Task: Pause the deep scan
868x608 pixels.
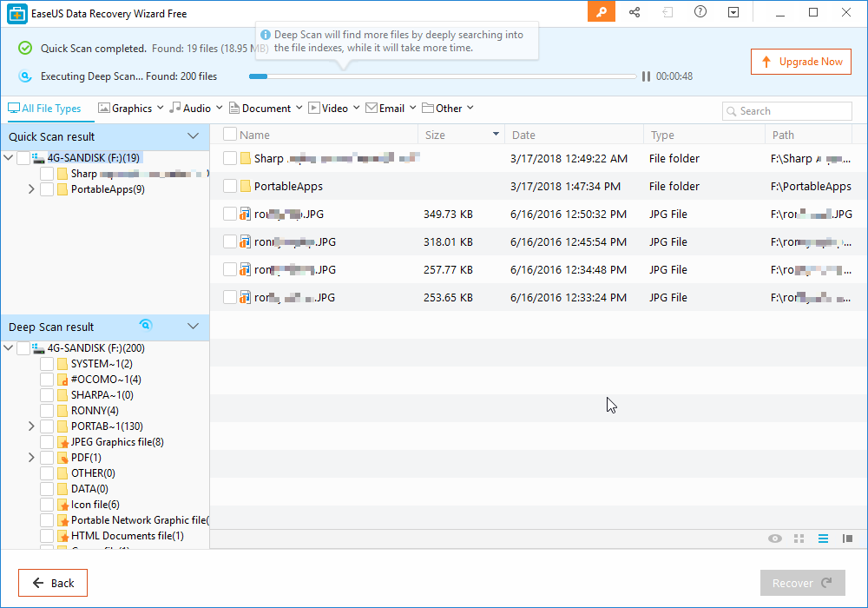Action: tap(646, 76)
